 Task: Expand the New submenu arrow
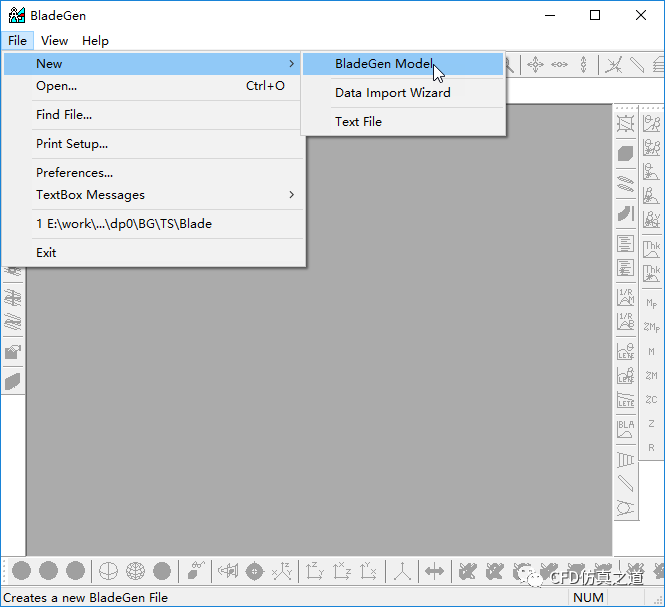291,64
